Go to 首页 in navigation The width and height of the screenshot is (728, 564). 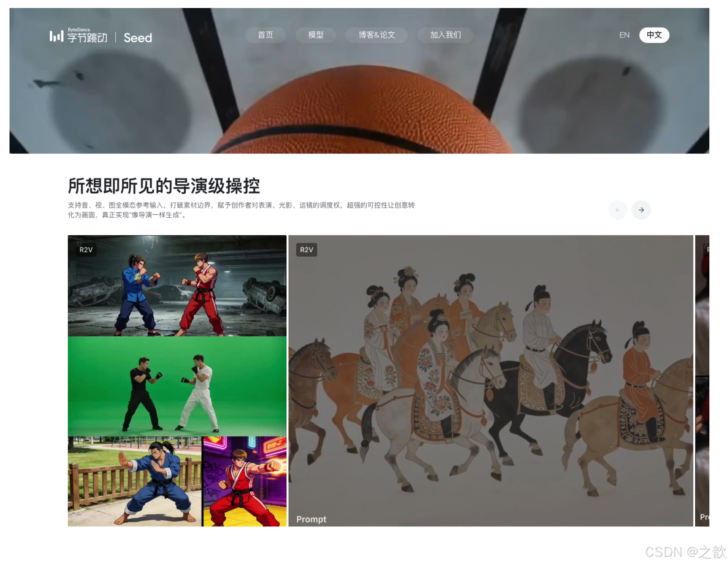point(265,35)
